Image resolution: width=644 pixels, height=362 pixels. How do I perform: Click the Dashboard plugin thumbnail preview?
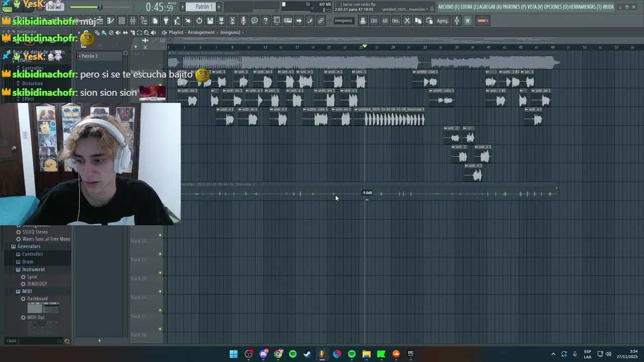43,307
